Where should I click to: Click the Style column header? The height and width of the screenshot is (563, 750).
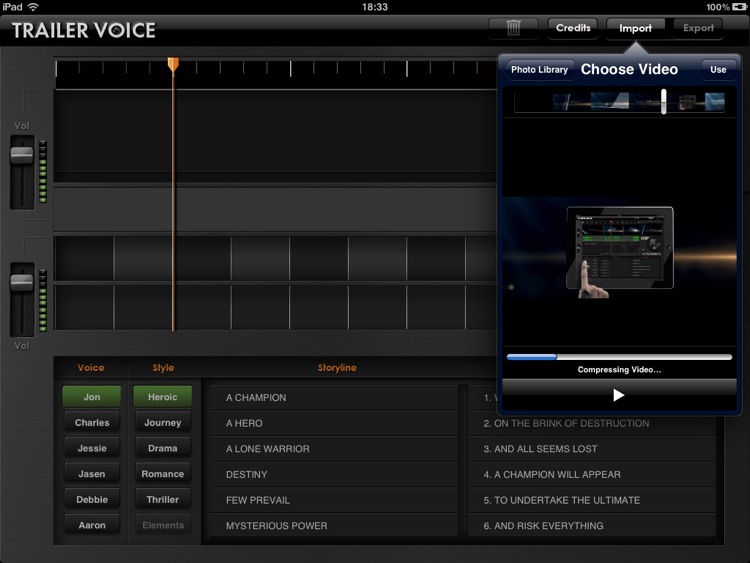pyautogui.click(x=163, y=367)
